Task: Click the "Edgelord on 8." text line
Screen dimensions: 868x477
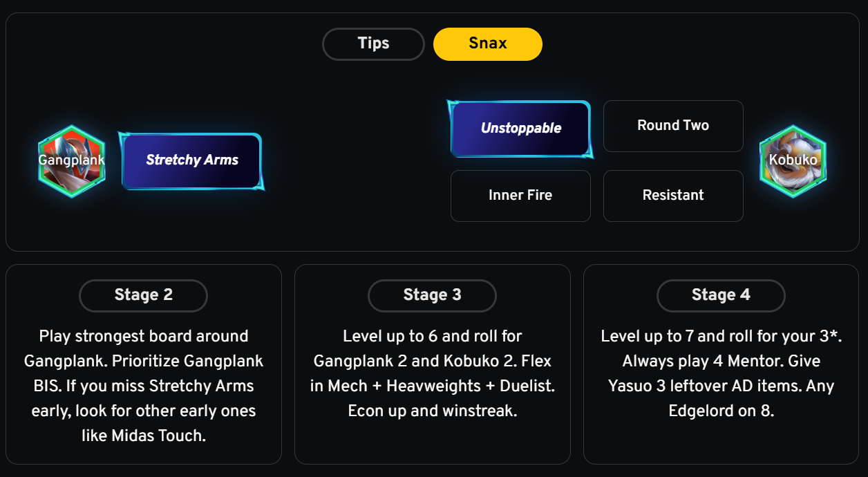Action: pos(721,411)
